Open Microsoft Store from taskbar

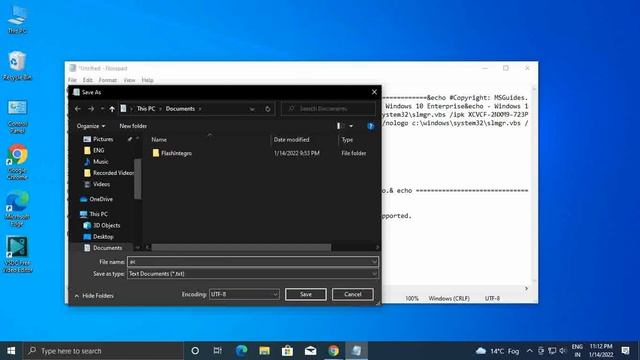pyautogui.click(x=287, y=351)
